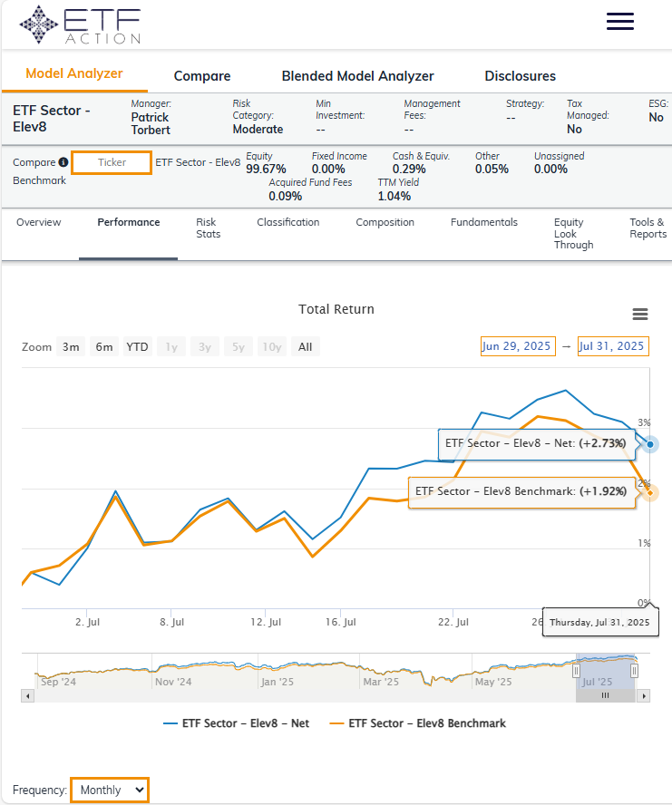
Task: Open the Risk Stats sub-tab
Action: click(x=208, y=228)
